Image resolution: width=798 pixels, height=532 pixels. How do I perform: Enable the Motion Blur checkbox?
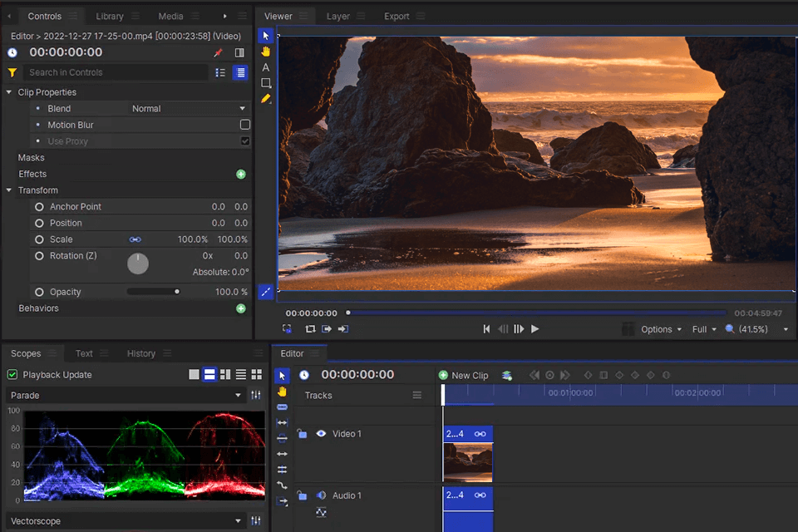(244, 125)
